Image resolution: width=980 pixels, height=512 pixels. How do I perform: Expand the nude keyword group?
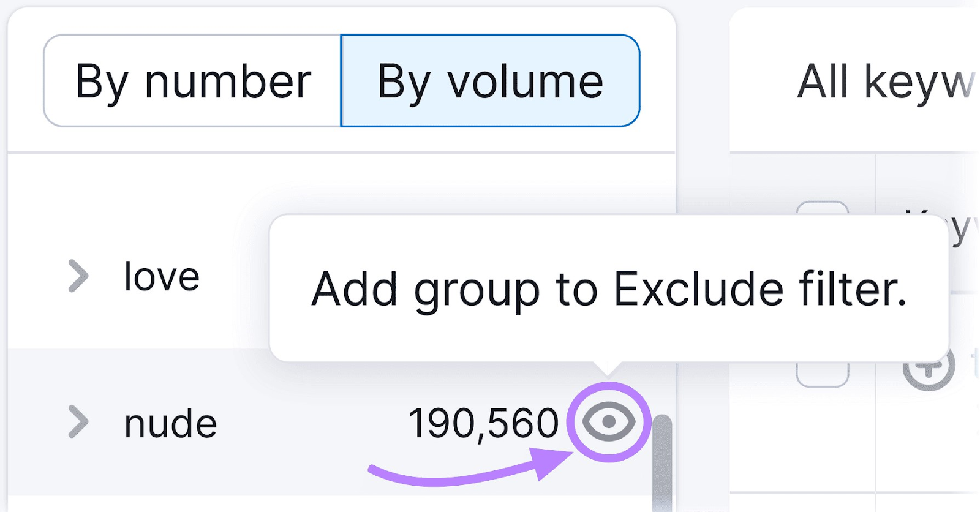[x=80, y=421]
